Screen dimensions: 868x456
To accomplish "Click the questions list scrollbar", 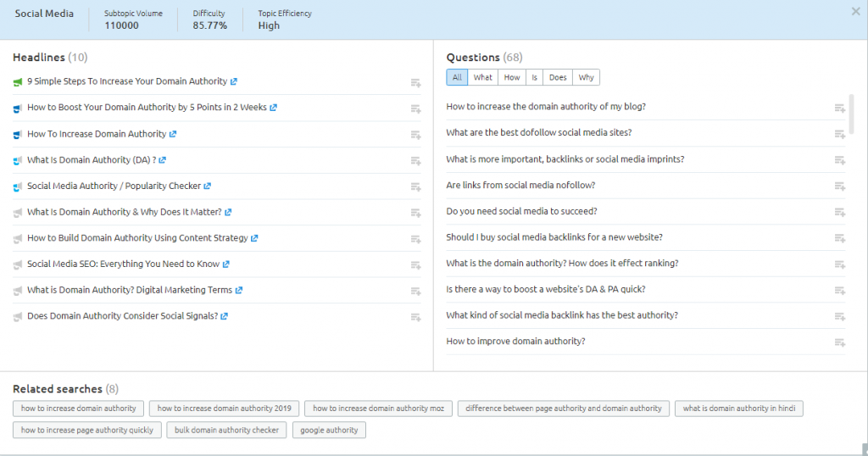I will tap(851, 114).
